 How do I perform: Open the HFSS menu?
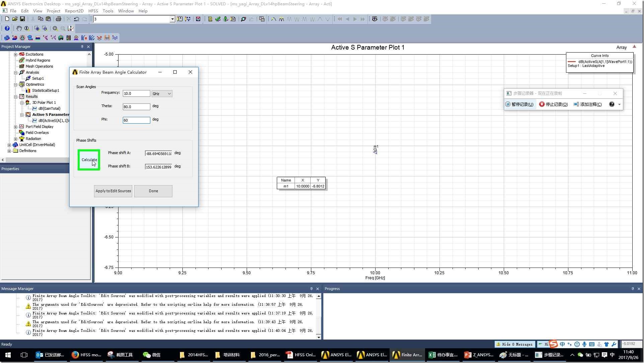point(93,11)
